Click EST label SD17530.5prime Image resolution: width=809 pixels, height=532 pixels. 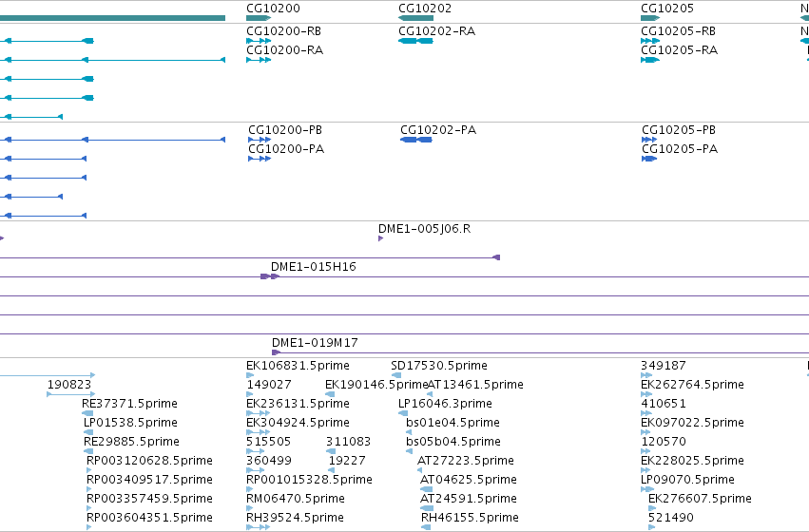(x=439, y=366)
